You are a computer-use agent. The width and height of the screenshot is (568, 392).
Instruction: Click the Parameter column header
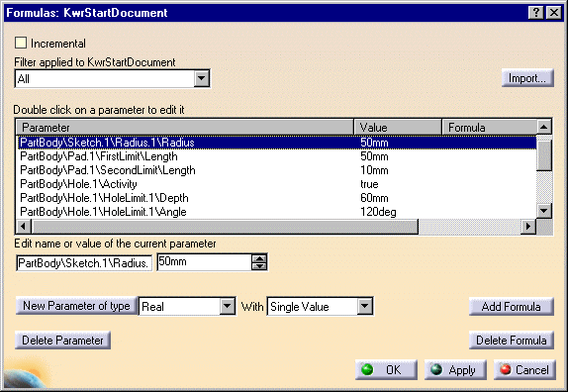pyautogui.click(x=185, y=127)
